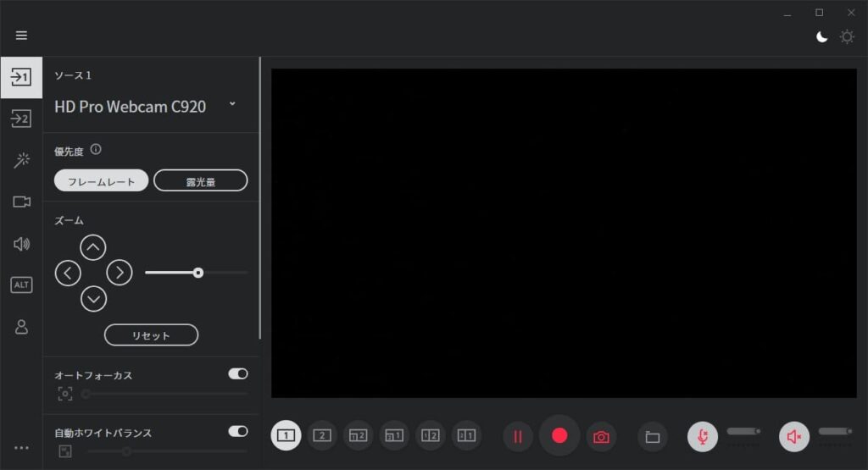868x470 pixels.
Task: Select layout showing source 1 only
Action: (x=286, y=436)
